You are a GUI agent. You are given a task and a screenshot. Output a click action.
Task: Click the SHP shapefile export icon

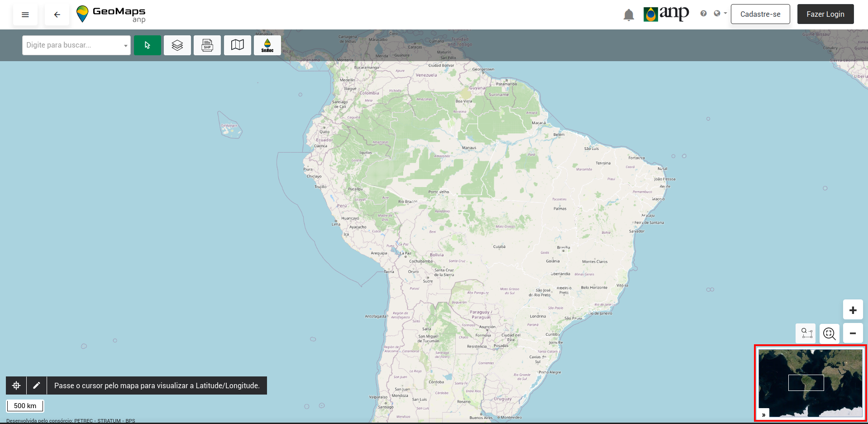point(207,45)
